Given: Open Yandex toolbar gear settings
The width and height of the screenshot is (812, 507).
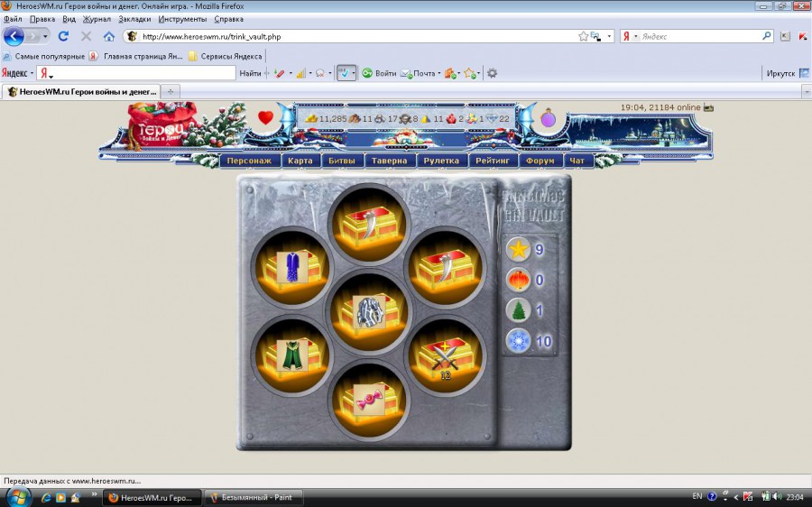Looking at the screenshot, I should tap(492, 74).
